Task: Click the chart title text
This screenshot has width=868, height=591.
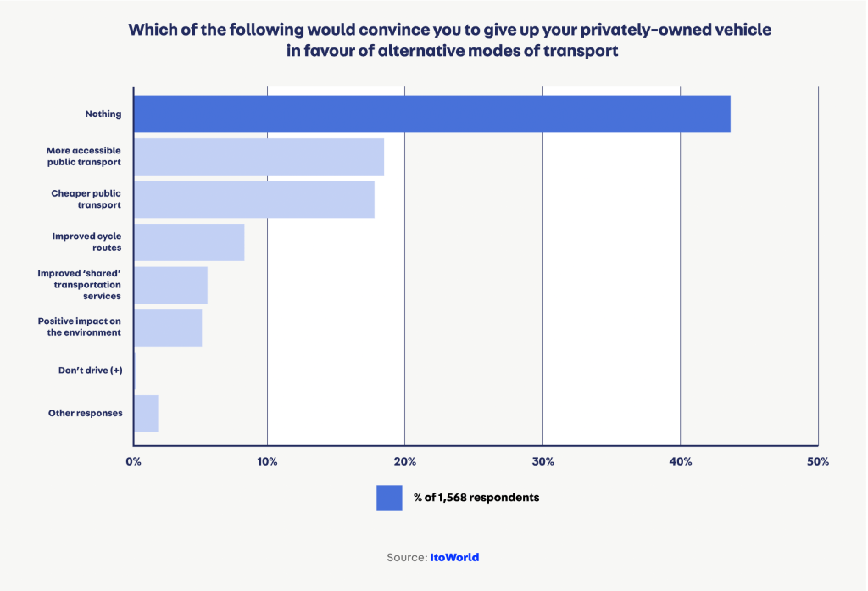Action: (x=449, y=40)
